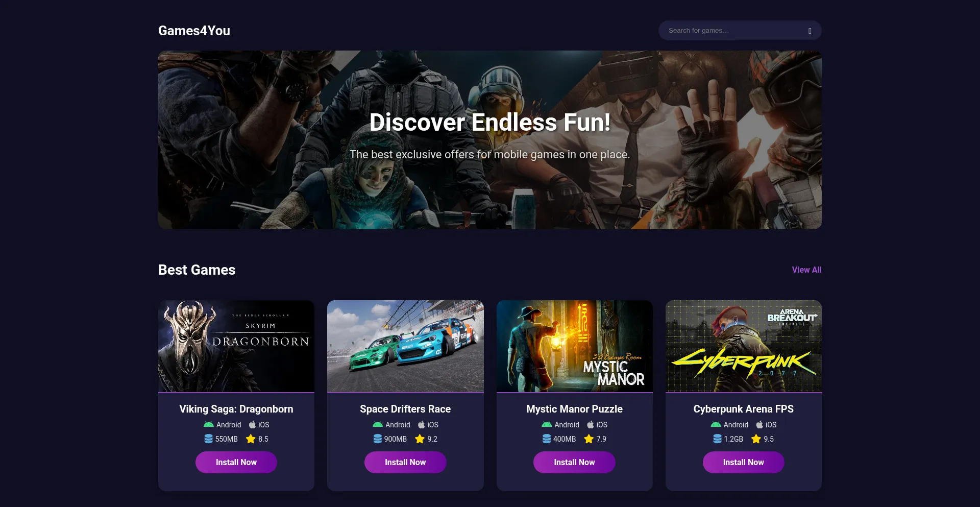Go to Games4You home logo

click(x=194, y=31)
